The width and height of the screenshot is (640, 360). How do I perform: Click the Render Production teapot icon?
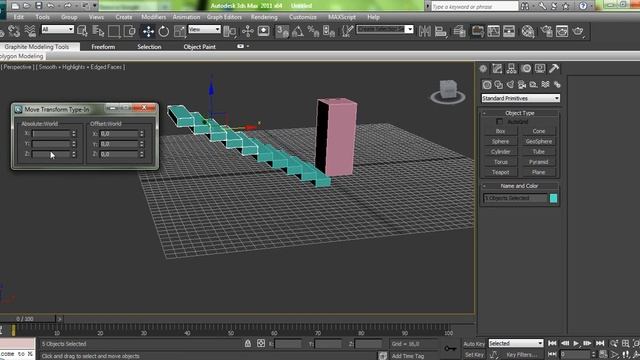coord(578,31)
